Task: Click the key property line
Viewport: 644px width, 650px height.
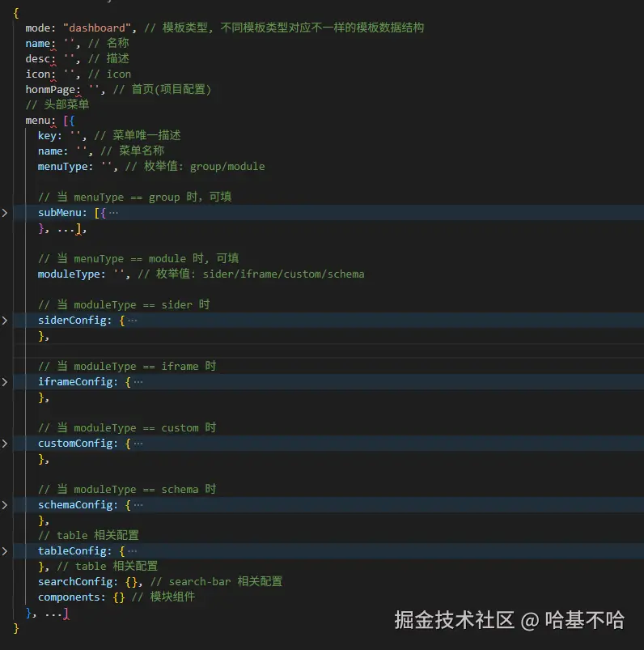Action: click(x=109, y=136)
